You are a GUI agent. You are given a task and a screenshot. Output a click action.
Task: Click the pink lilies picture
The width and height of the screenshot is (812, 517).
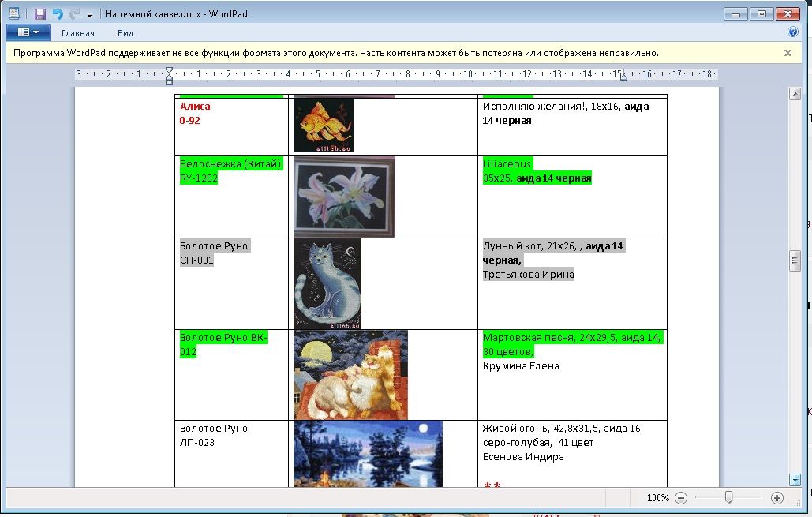(344, 197)
